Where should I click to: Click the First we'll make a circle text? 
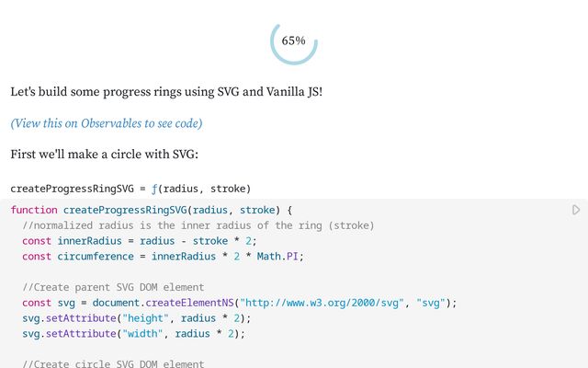104,155
